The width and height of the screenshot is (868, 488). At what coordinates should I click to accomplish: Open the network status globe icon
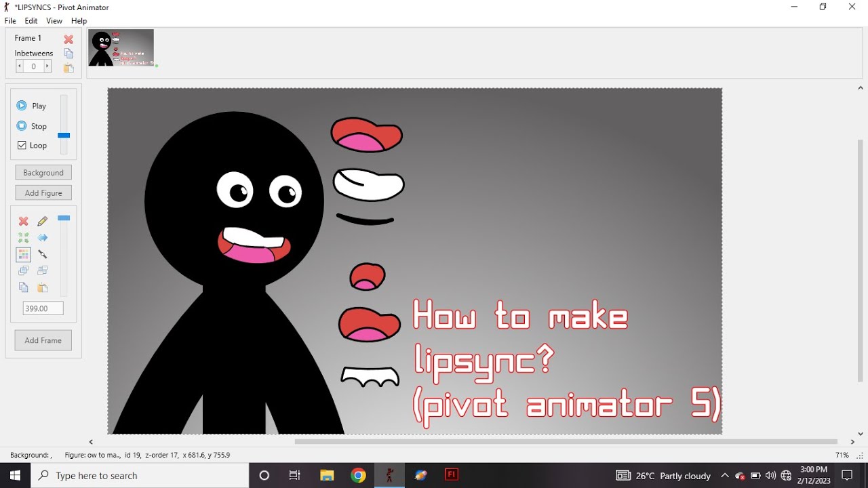coord(787,476)
